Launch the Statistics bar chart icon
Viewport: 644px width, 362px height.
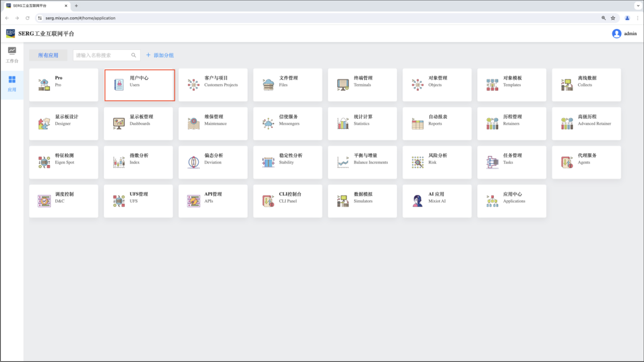click(x=343, y=123)
